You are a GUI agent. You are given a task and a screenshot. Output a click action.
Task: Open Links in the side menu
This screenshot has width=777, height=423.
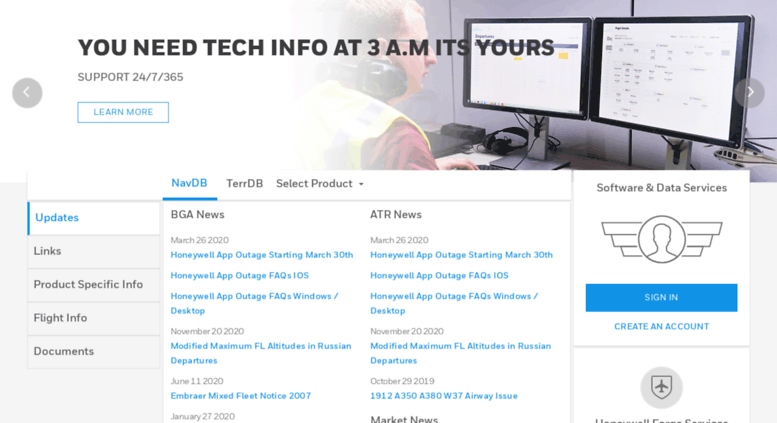point(94,252)
